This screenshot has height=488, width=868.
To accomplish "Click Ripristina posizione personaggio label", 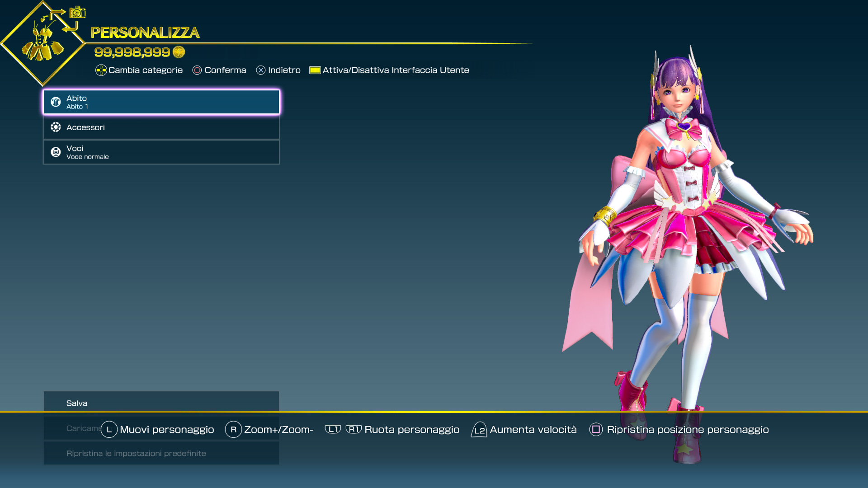I will (x=688, y=430).
